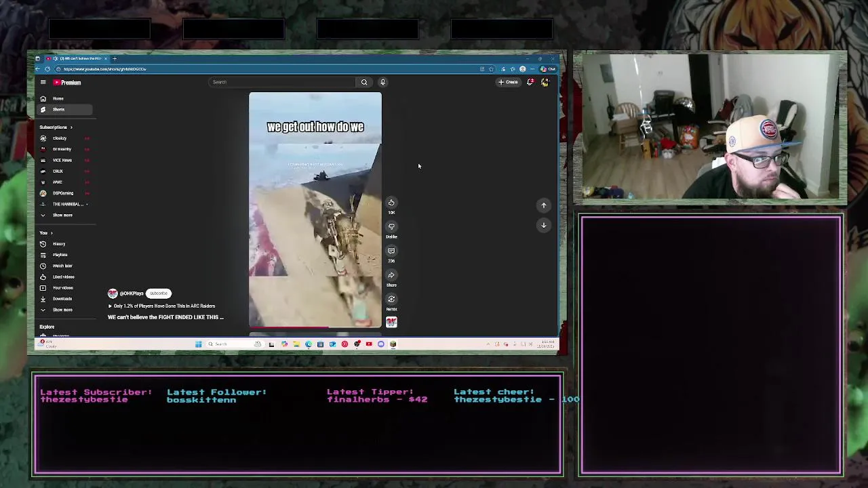868x488 pixels.
Task: Like the Short with thumbs up
Action: click(391, 203)
